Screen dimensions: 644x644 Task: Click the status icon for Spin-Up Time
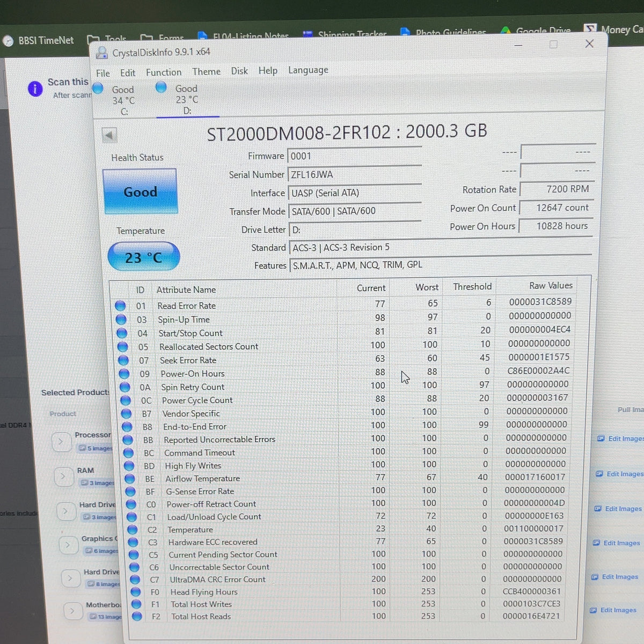click(x=121, y=319)
